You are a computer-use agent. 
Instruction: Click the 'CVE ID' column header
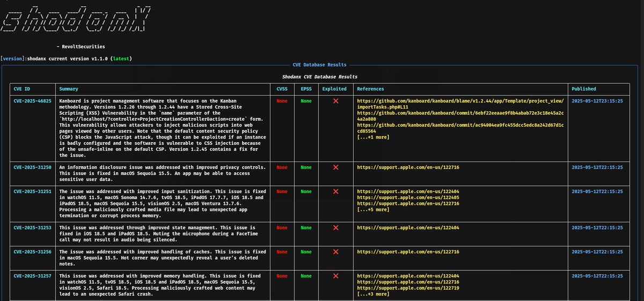pyautogui.click(x=22, y=89)
